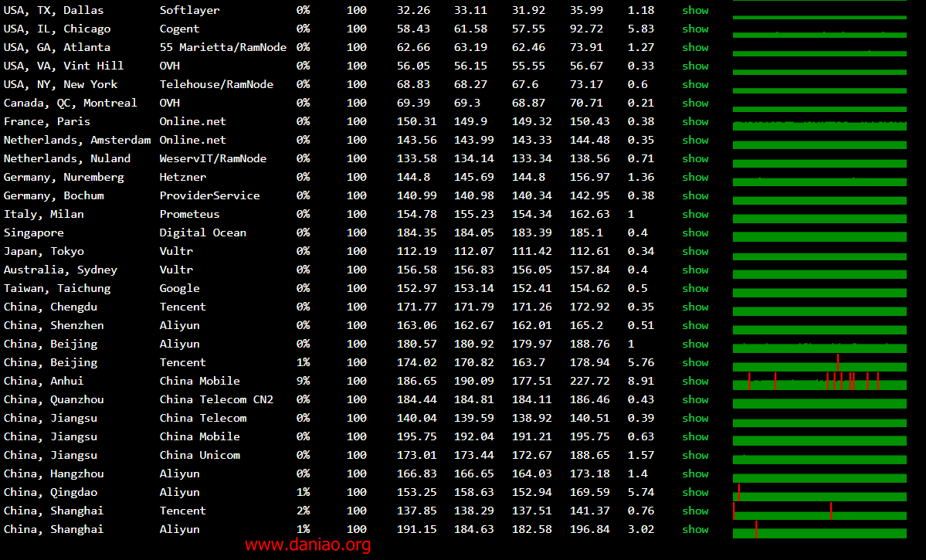Open "show" link for Singapore Digital Ocean

click(695, 232)
